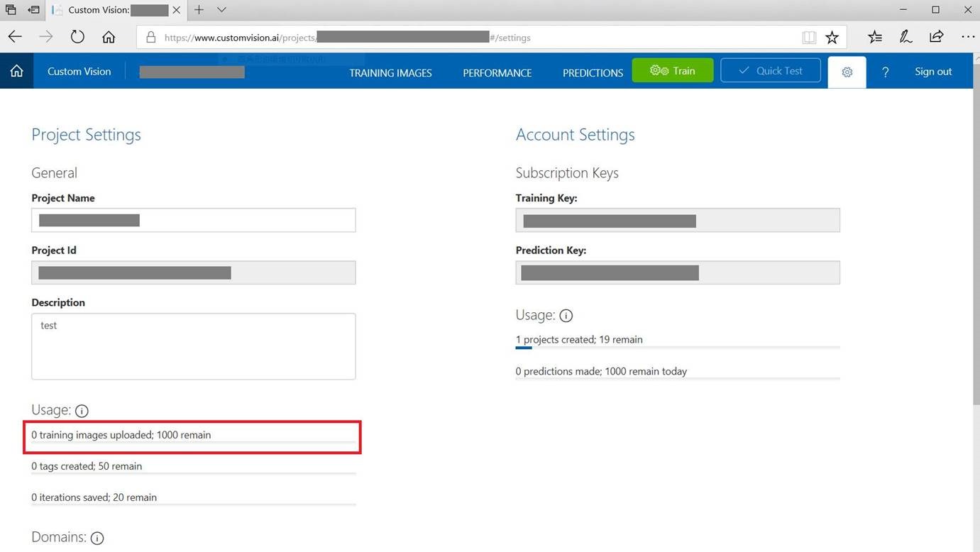
Task: Open new tab with plus icon
Action: (x=199, y=10)
